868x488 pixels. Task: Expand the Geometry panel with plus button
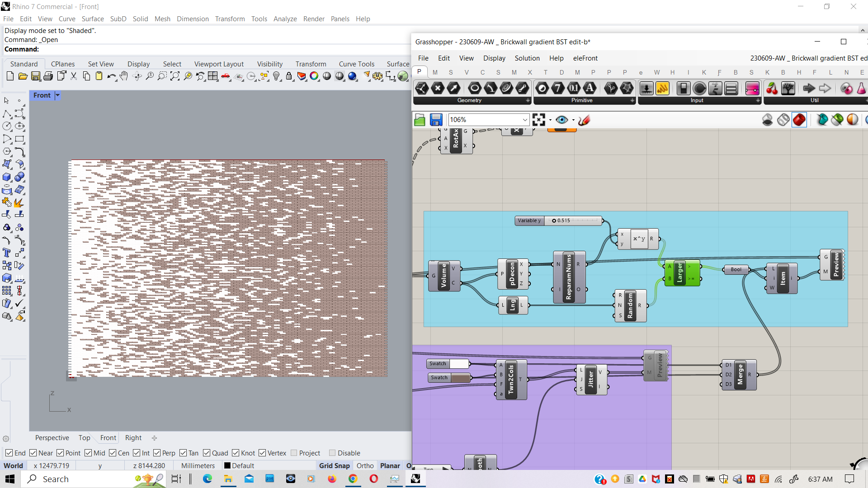(x=528, y=101)
